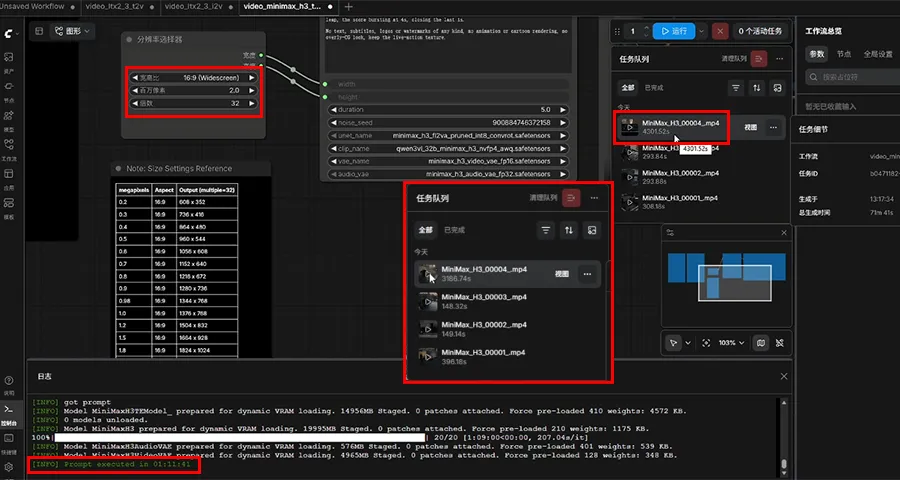Viewport: 900px width, 480px height.
Task: Click the blue 运行 run button
Action: coord(674,31)
